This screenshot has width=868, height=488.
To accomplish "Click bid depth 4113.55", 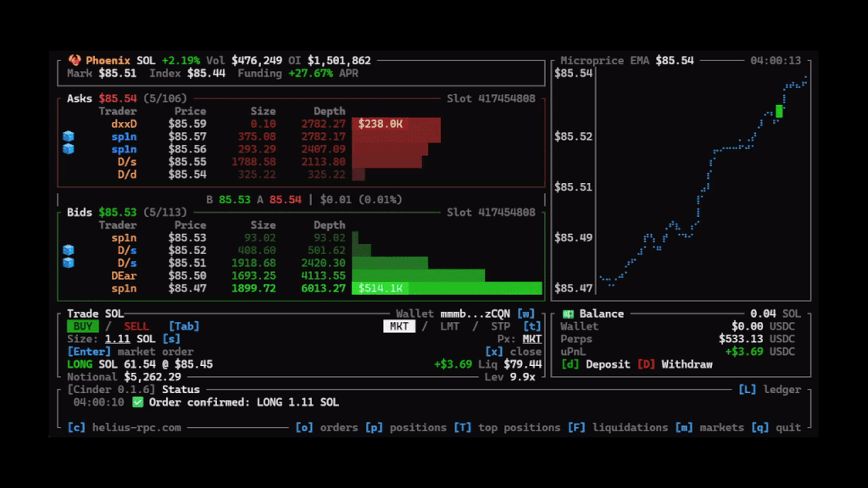I will [x=323, y=275].
